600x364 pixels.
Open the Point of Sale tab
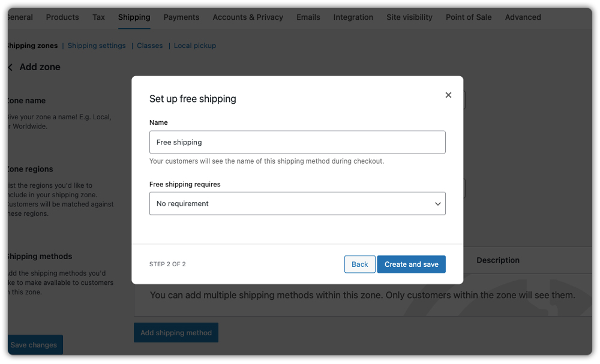(469, 17)
